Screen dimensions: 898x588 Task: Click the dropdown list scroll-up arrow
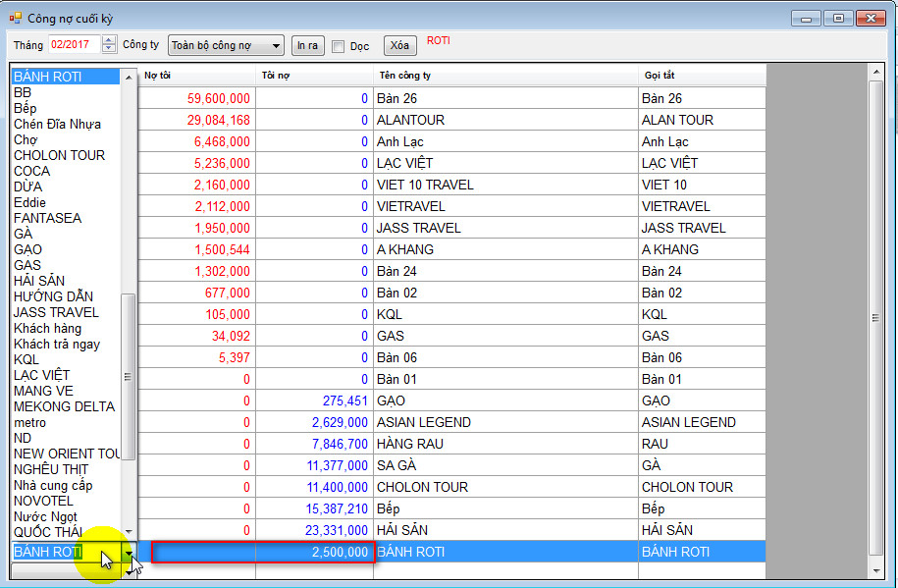[129, 77]
